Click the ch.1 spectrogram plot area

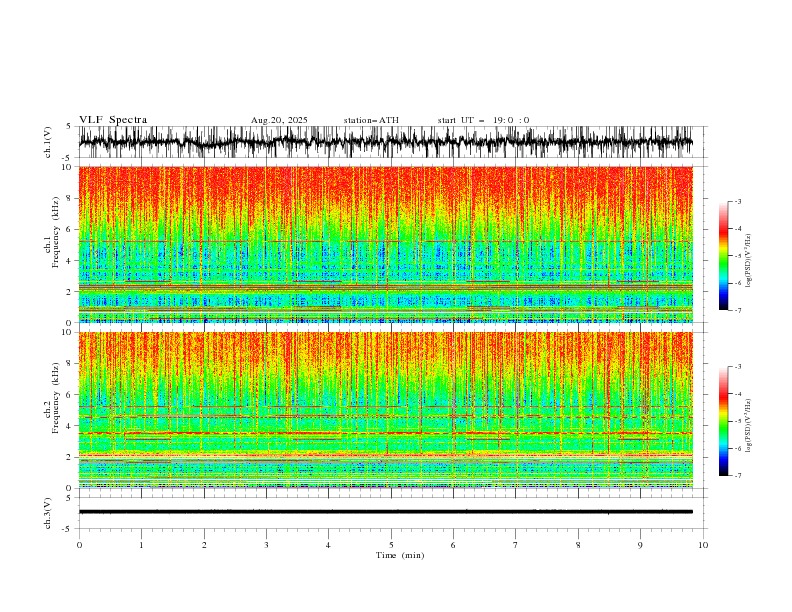(x=386, y=244)
